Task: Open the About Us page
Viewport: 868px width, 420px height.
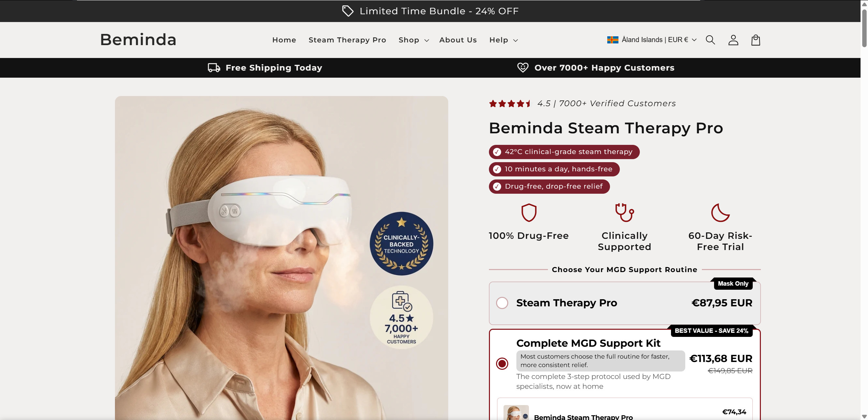Action: (x=458, y=40)
